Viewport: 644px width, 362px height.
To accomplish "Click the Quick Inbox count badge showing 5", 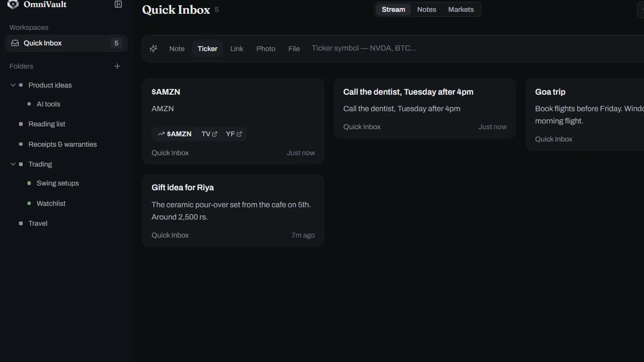I will pos(116,43).
